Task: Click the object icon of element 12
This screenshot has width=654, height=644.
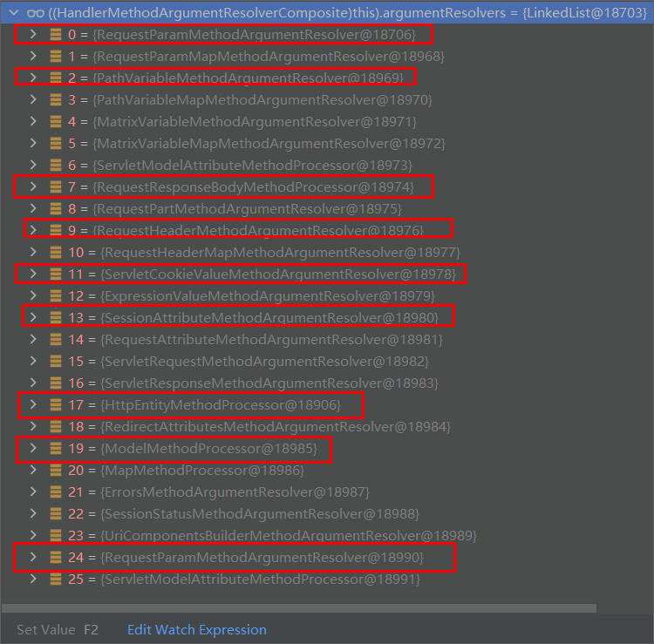Action: click(x=56, y=295)
